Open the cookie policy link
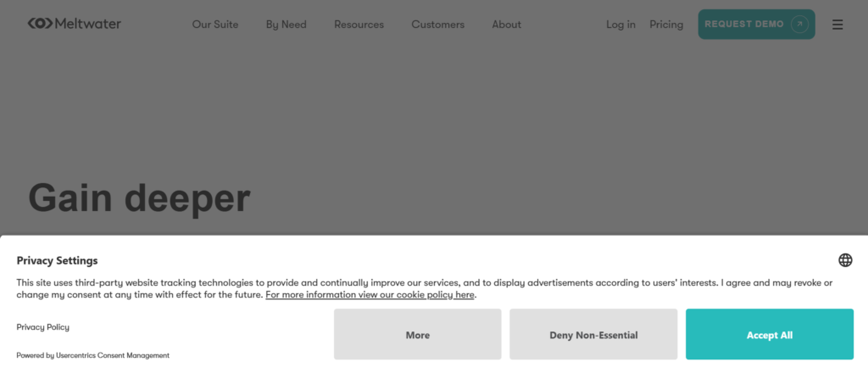This screenshot has width=868, height=373. (x=370, y=295)
